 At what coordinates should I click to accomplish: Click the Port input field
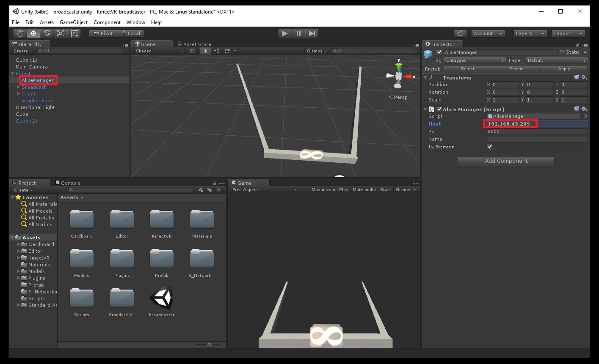(536, 131)
